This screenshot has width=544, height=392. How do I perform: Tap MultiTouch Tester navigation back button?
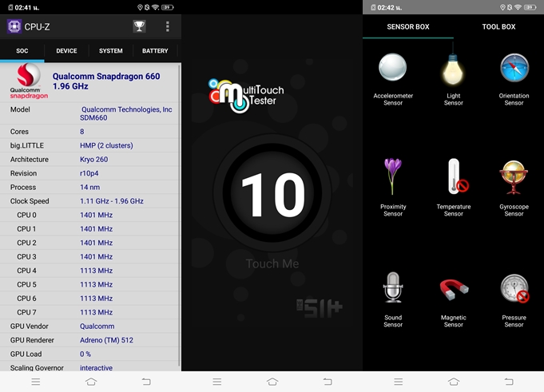[328, 382]
